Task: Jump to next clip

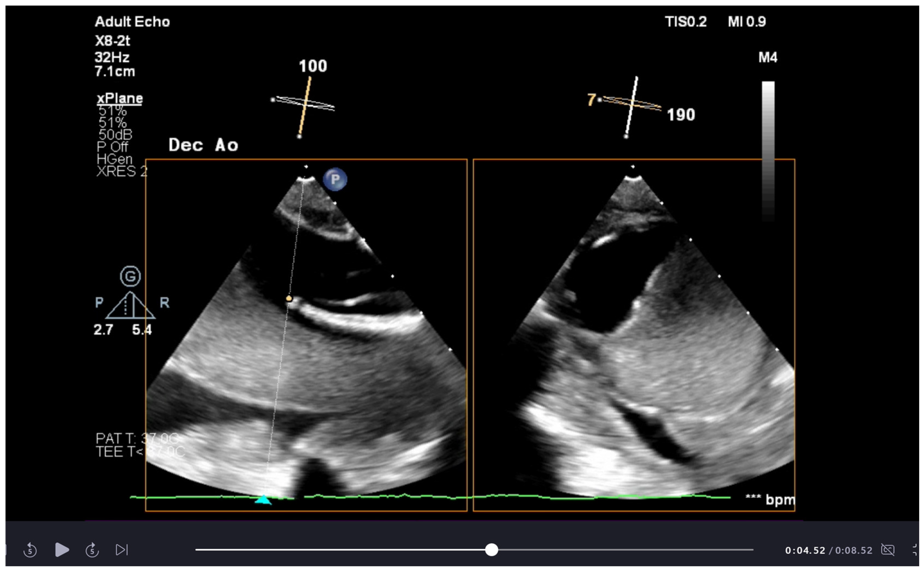Action: coord(121,550)
